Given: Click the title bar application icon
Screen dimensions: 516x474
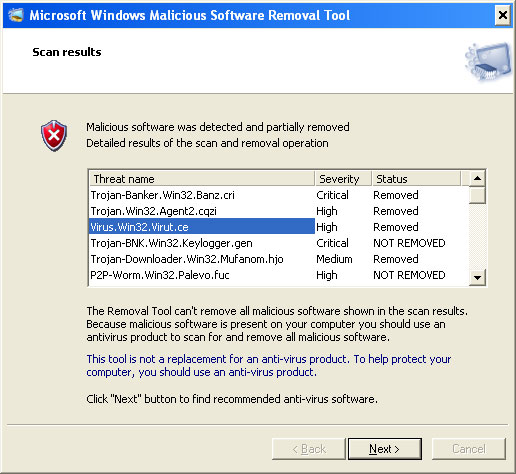Looking at the screenshot, I should (15, 15).
